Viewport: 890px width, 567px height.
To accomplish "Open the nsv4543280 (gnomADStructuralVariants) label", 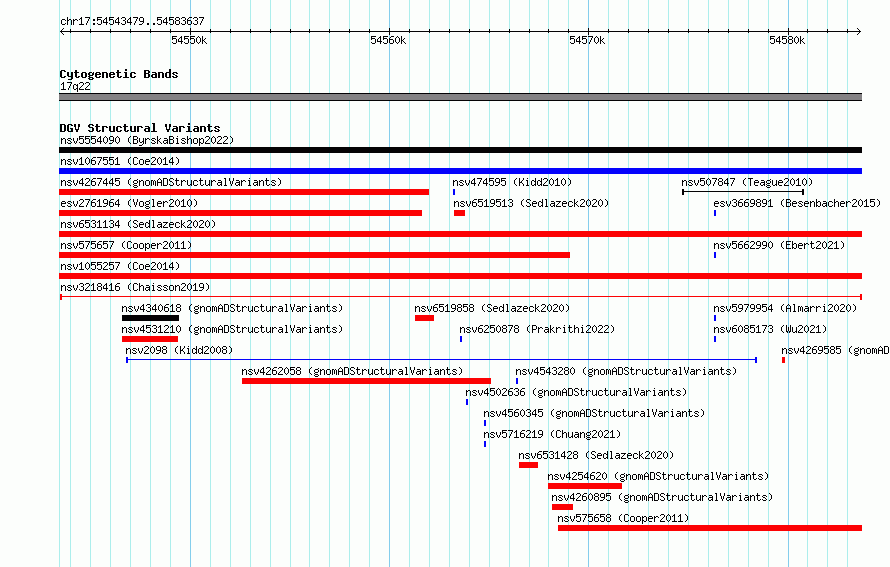I will click(626, 371).
